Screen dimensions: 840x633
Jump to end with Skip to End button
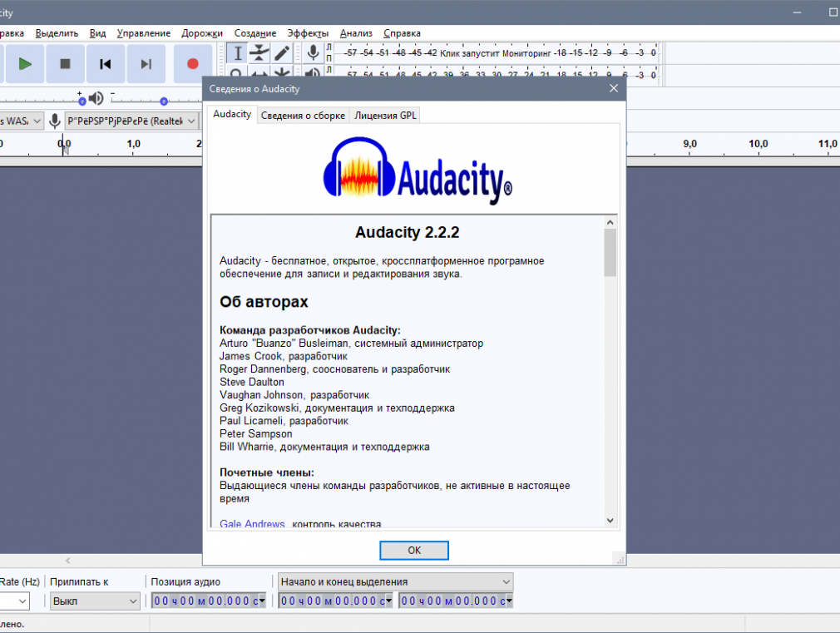[x=146, y=64]
